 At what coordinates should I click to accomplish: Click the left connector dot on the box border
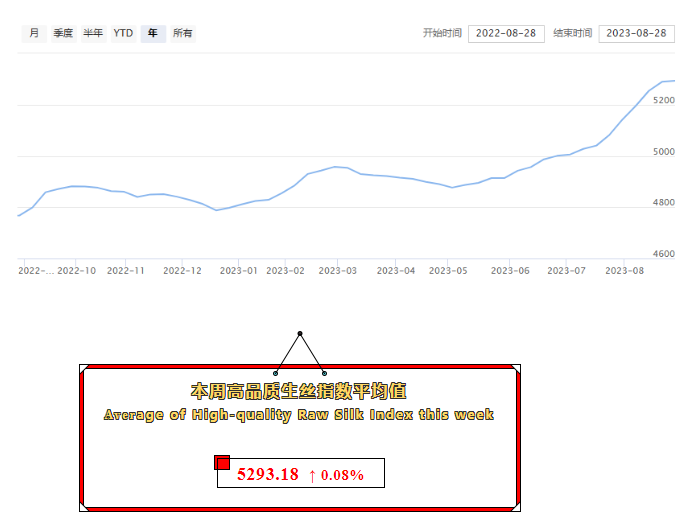click(x=275, y=373)
